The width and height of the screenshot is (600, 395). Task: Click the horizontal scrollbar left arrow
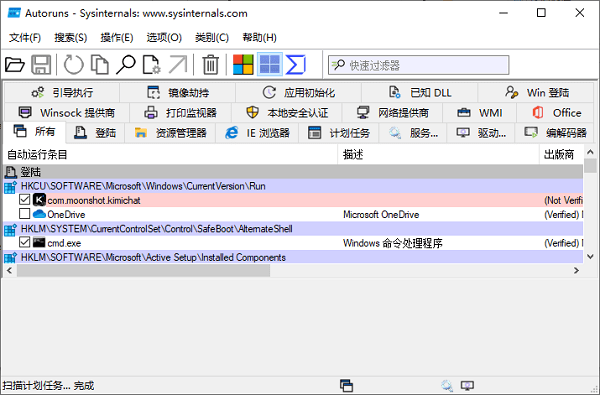pyautogui.click(x=10, y=271)
